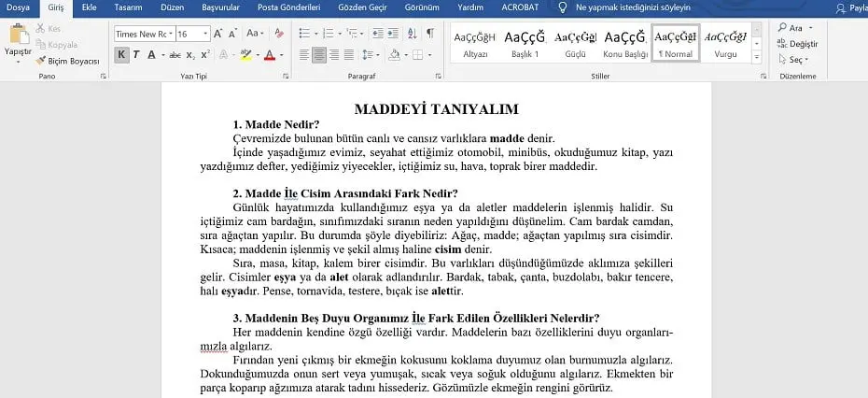Apply shading with the paint bucket icon
The width and height of the screenshot is (868, 398).
click(x=394, y=55)
